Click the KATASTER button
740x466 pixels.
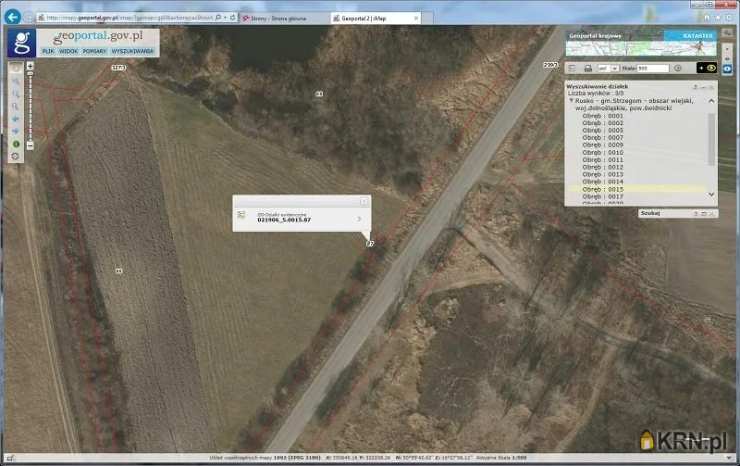699,35
